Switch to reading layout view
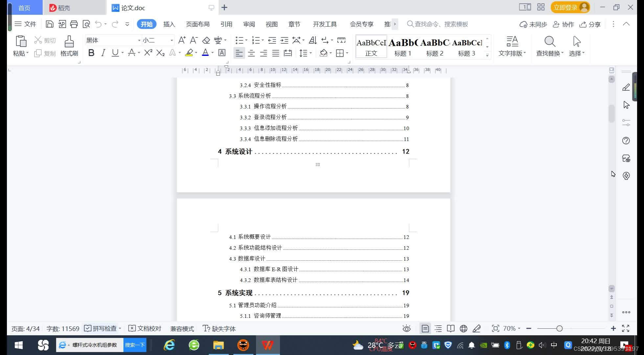Screen dimensions: 644x355 (451, 328)
